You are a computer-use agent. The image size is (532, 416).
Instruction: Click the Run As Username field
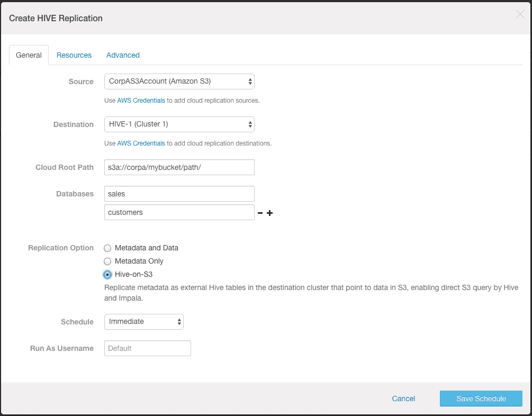[148, 348]
